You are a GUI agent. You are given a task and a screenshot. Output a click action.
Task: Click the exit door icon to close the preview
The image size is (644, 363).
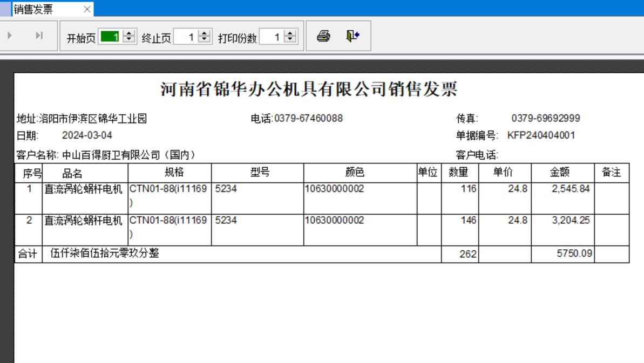click(x=353, y=36)
